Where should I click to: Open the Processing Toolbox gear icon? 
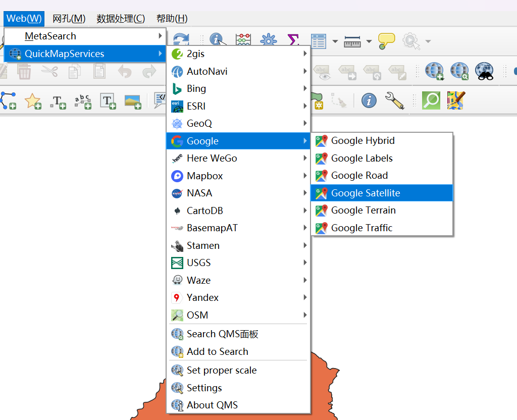(269, 39)
